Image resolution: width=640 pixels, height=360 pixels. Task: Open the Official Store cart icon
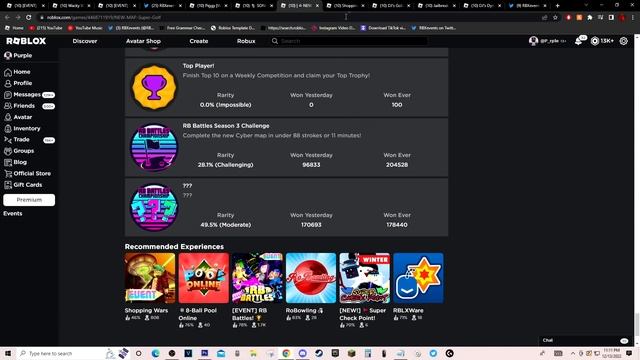[x=8, y=173]
